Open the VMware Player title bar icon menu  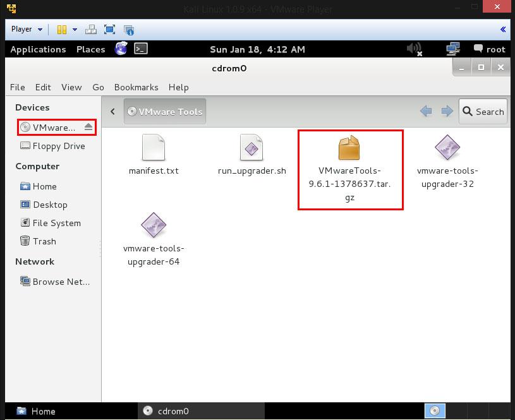pos(11,9)
